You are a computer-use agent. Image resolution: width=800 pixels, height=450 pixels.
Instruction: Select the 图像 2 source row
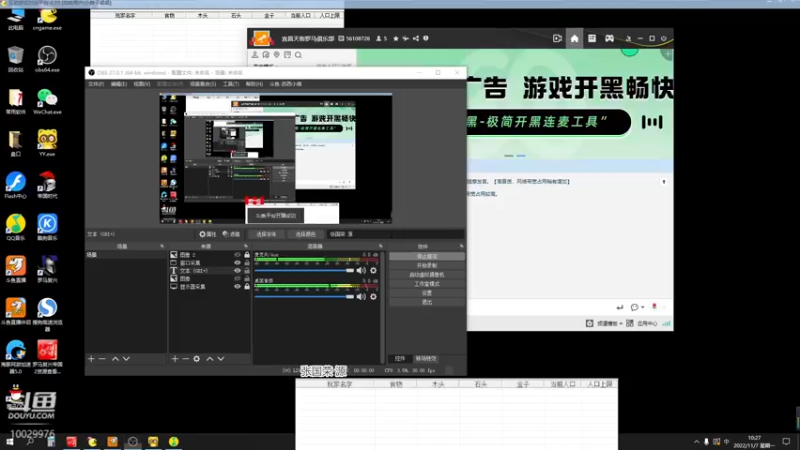[x=209, y=255]
